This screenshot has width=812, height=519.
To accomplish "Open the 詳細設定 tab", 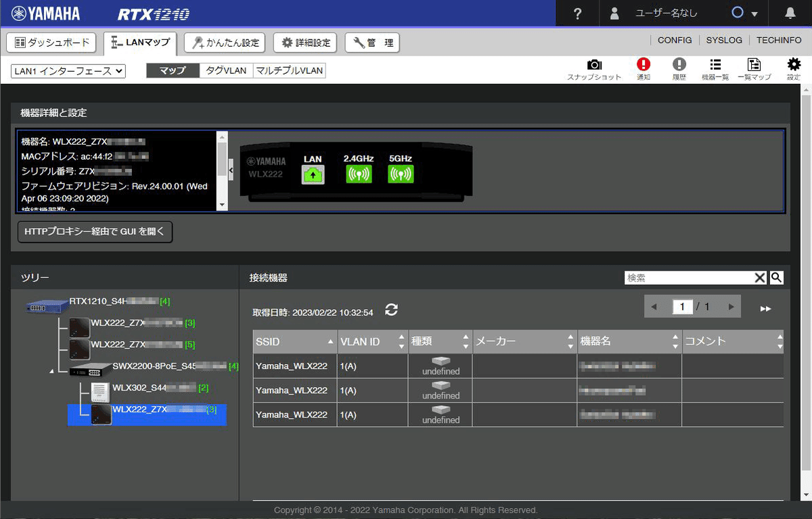I will (x=304, y=42).
